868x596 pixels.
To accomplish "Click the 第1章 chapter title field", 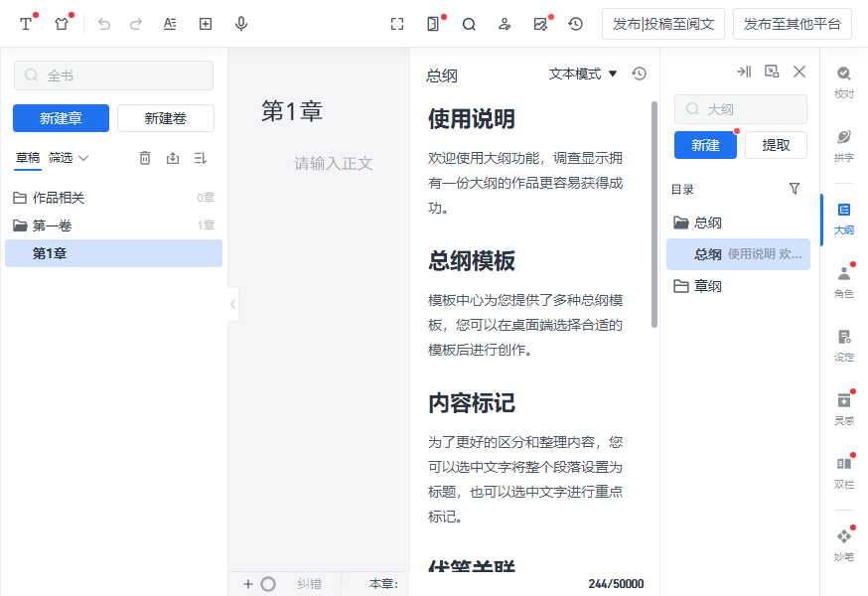I will click(292, 111).
